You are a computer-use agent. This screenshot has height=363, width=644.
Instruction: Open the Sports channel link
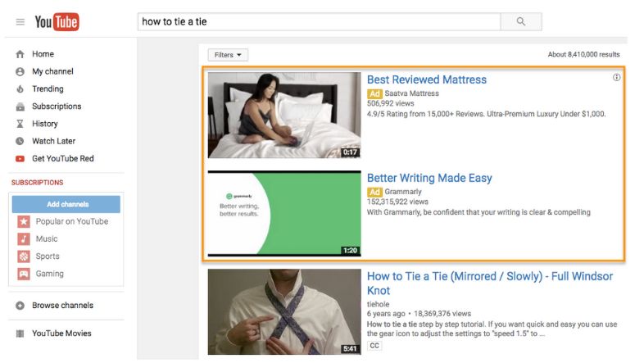[x=48, y=256]
